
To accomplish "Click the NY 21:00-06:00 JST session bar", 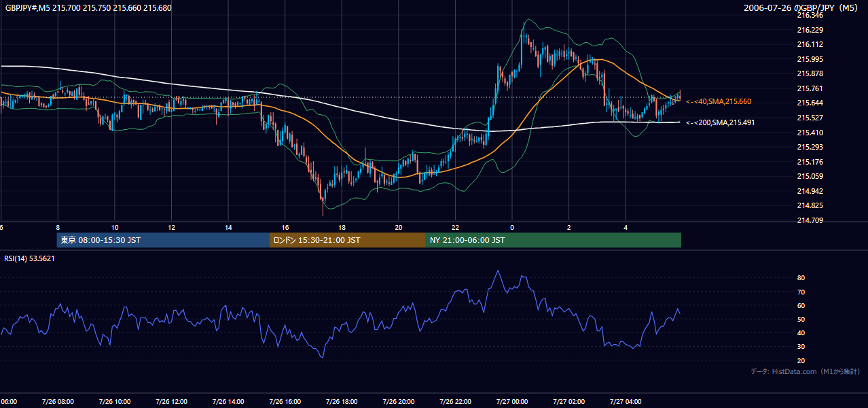I will click(x=554, y=240).
